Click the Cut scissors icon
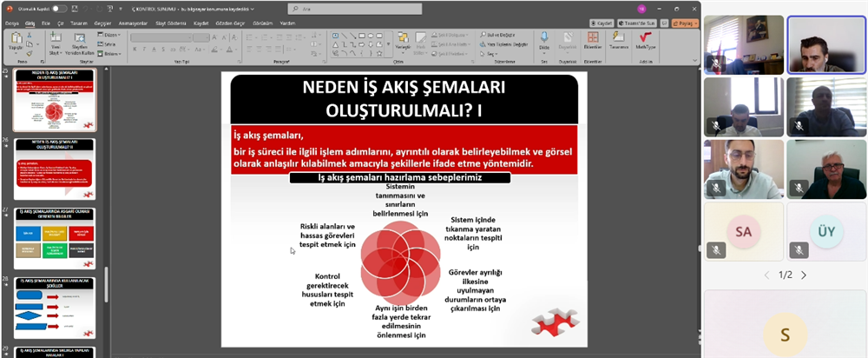Viewport: 868px width, 358px height. (x=30, y=35)
